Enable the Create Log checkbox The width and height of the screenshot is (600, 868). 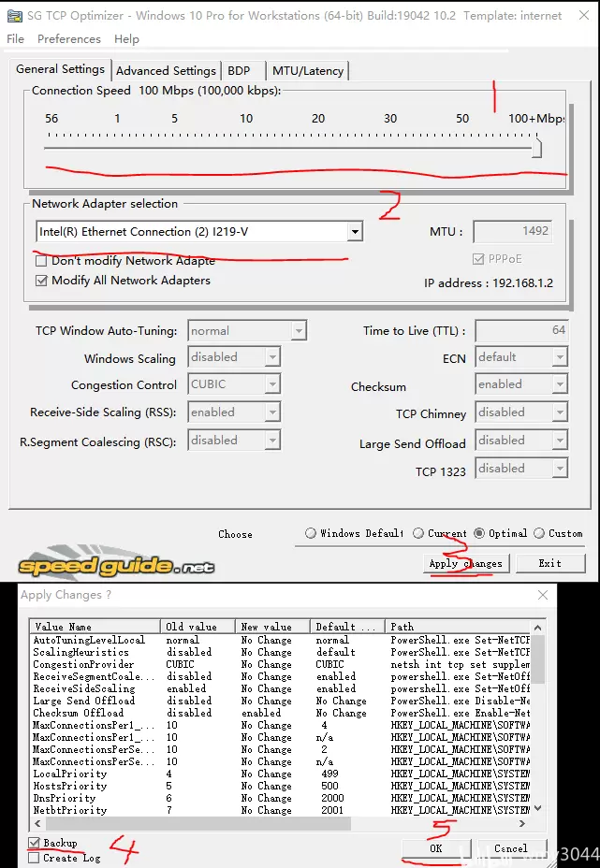pos(34,858)
